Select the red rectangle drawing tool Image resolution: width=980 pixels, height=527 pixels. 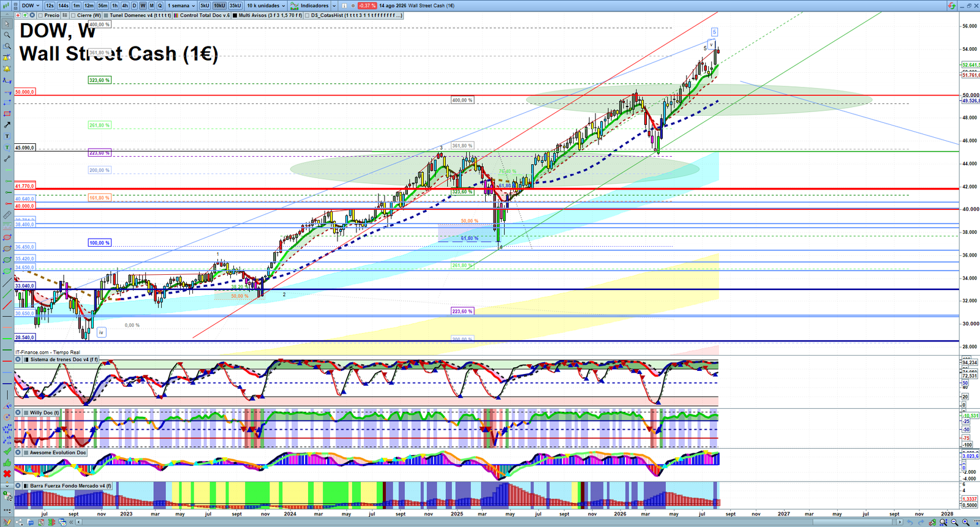pyautogui.click(x=7, y=113)
